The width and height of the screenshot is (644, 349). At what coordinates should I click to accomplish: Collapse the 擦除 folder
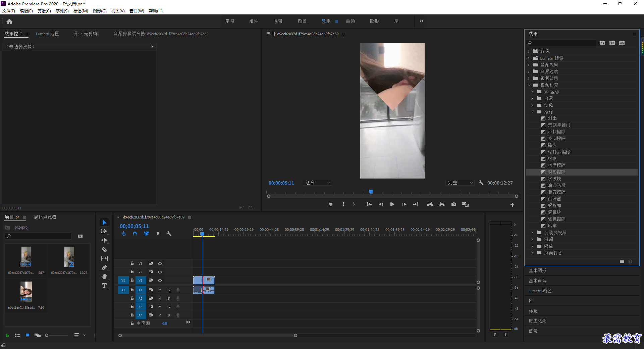click(533, 112)
